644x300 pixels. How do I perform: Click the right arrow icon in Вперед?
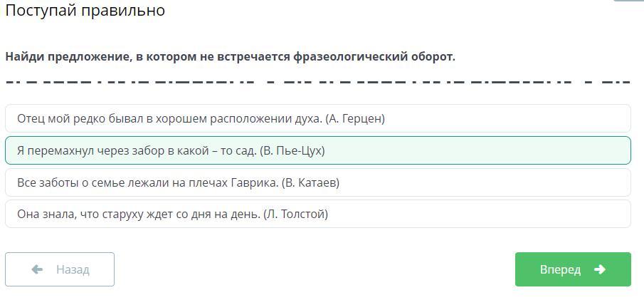pos(599,269)
